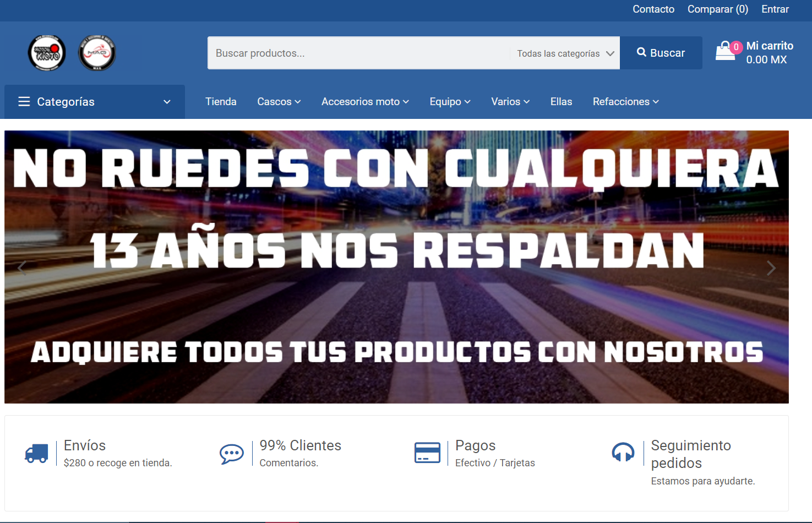Click the headset support icon

[623, 453]
